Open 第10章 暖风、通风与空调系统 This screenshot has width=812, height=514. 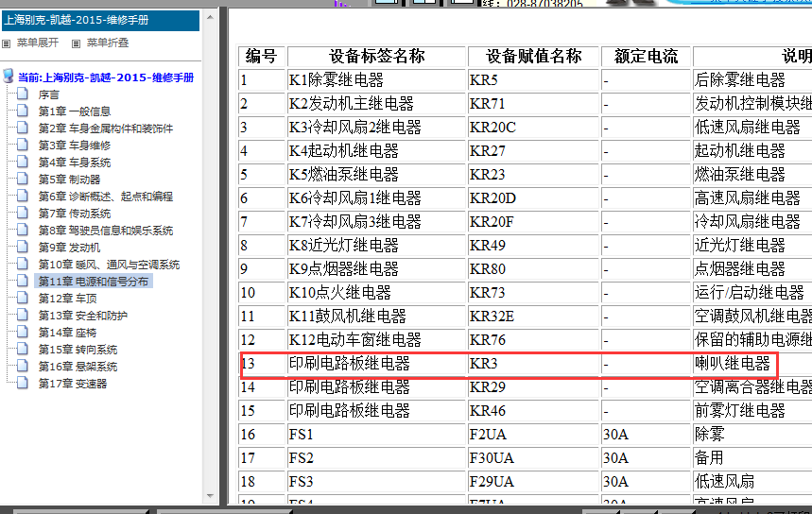(x=109, y=265)
